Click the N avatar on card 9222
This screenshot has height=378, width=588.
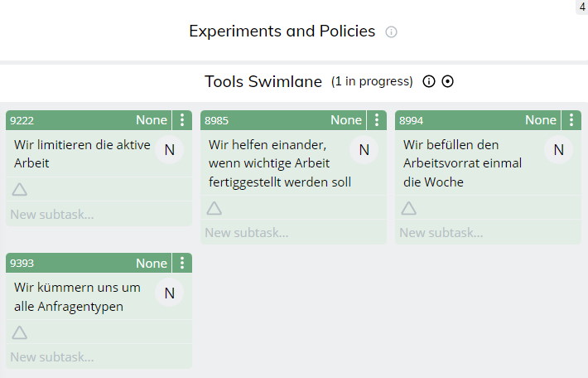[x=170, y=150]
